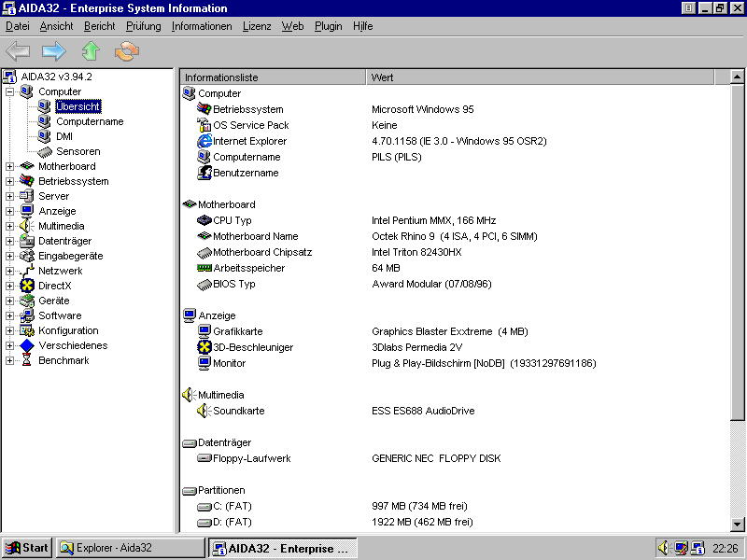
Task: Click the Start button
Action: pyautogui.click(x=27, y=548)
